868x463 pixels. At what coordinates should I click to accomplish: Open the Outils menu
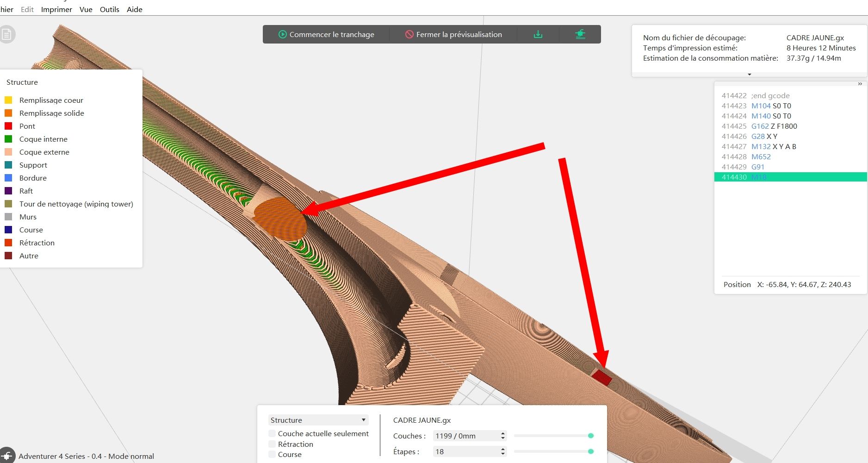pos(110,9)
